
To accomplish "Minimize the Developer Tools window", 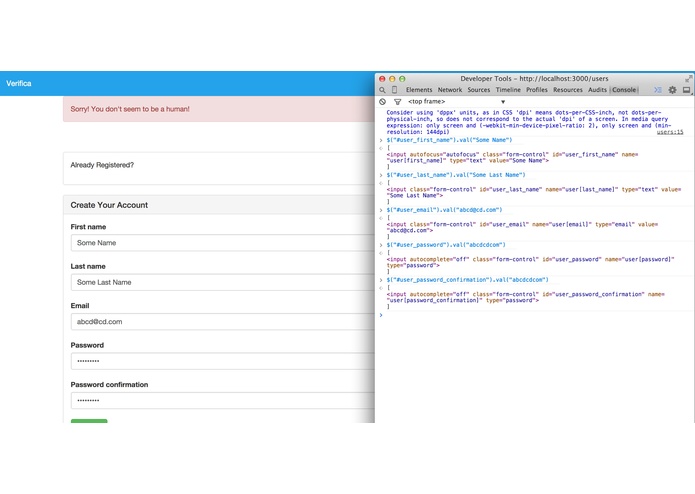I will click(x=392, y=79).
